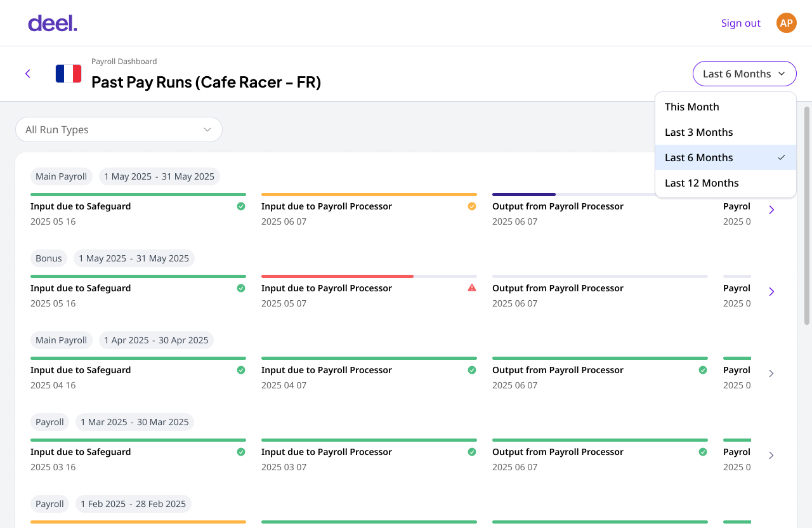Viewport: 812px width, 528px height.
Task: Click red warning icon in Bonus row
Action: (x=472, y=287)
